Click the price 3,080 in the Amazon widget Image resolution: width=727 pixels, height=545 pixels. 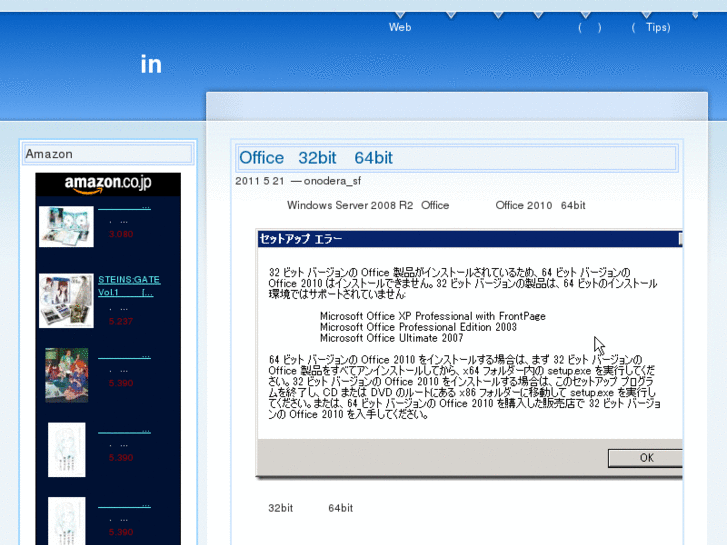pos(121,234)
